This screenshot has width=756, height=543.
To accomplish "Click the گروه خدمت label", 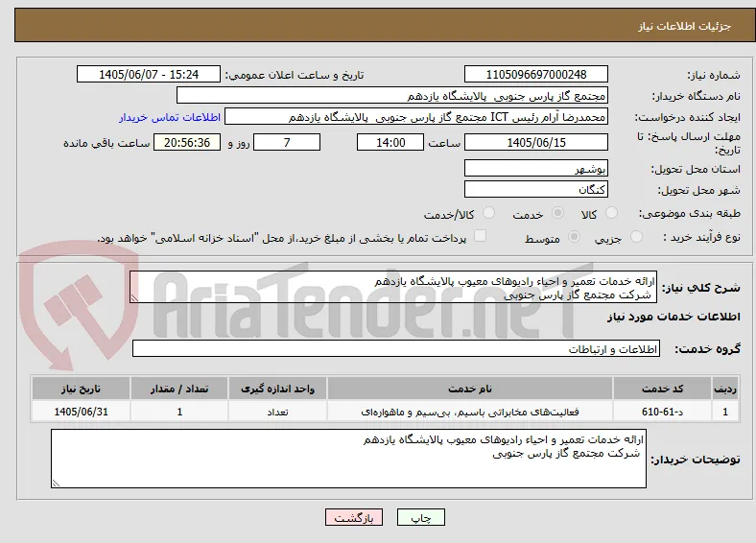I will click(707, 349).
